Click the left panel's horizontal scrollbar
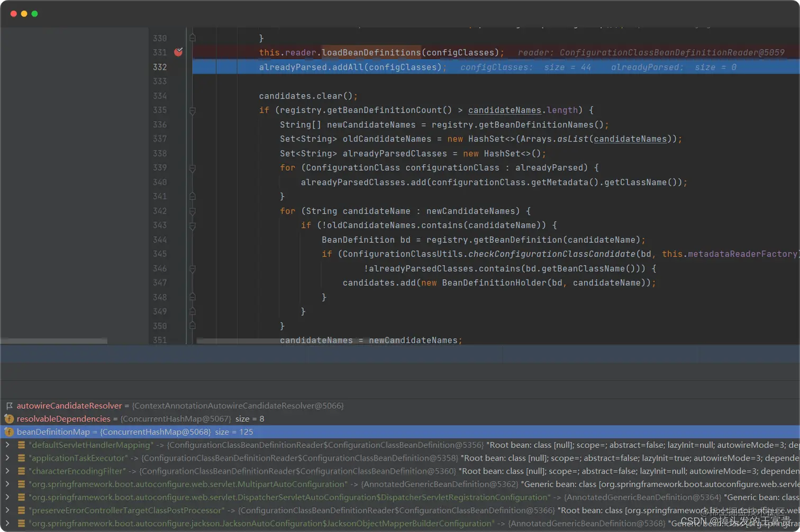This screenshot has width=800, height=532. point(54,341)
